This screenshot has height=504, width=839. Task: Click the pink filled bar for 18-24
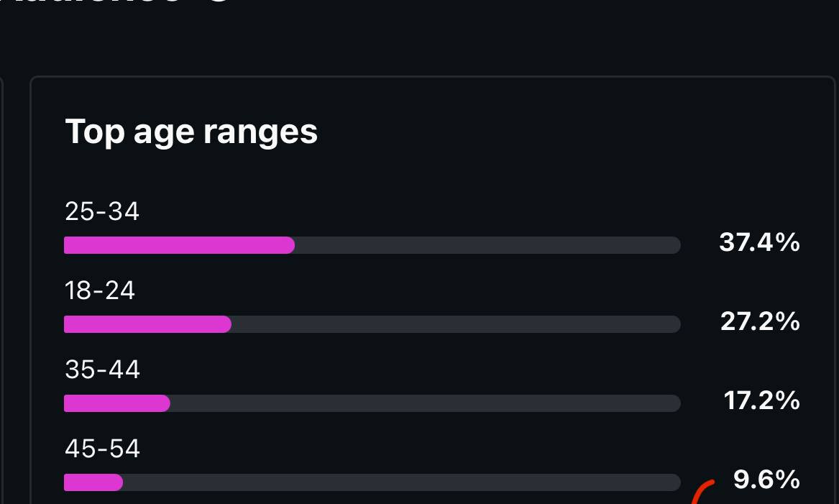tap(147, 324)
